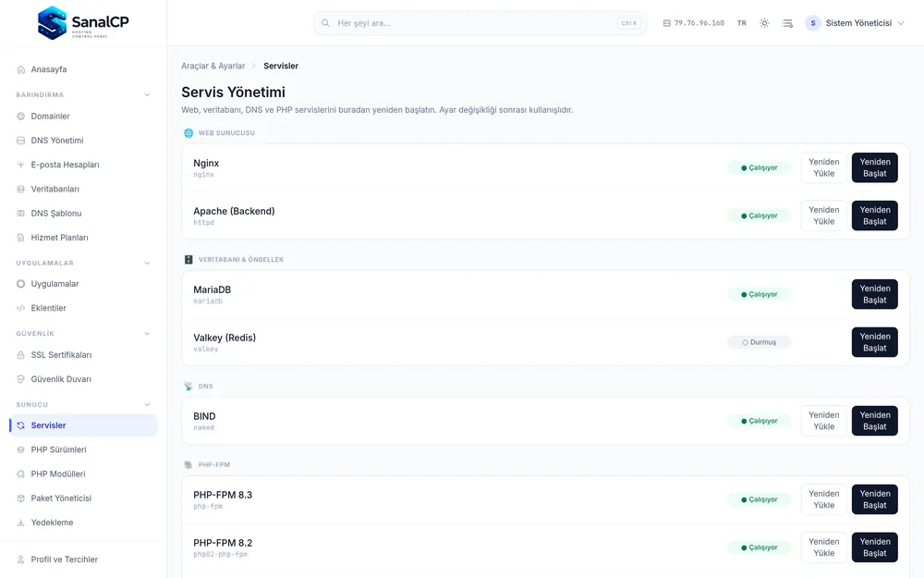Restart the BIND service
The width and height of the screenshot is (924, 578).
click(874, 421)
